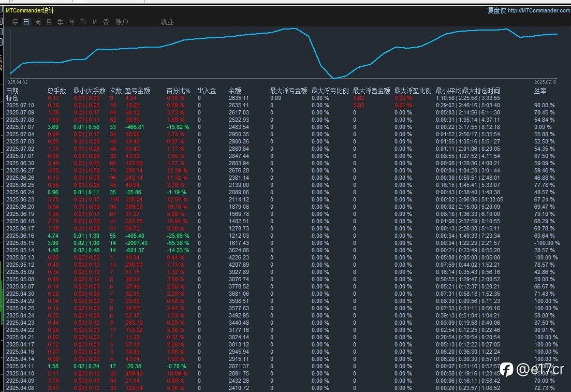Click profit value -601.37
Viewport: 571px width, 392px height.
[x=135, y=250]
